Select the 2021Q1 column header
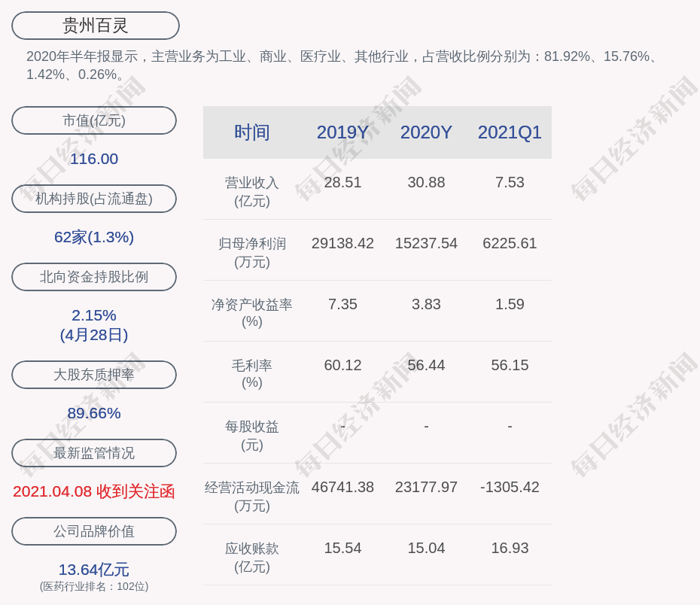 [510, 132]
